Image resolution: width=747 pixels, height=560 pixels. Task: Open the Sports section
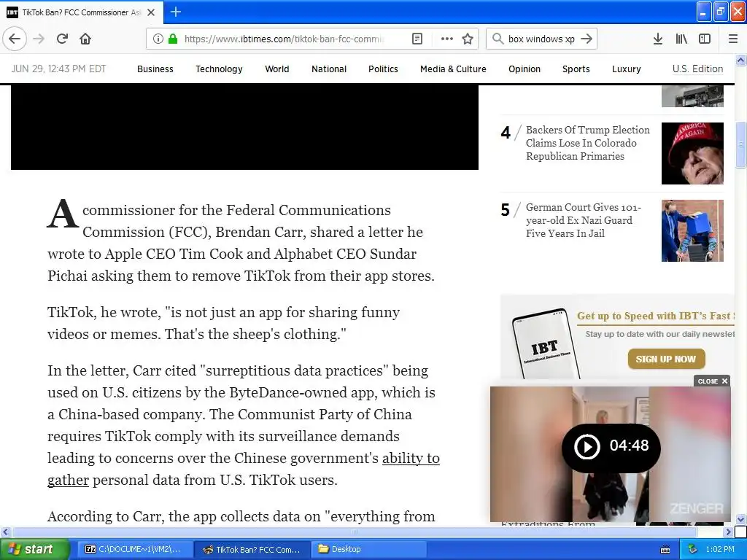click(576, 69)
